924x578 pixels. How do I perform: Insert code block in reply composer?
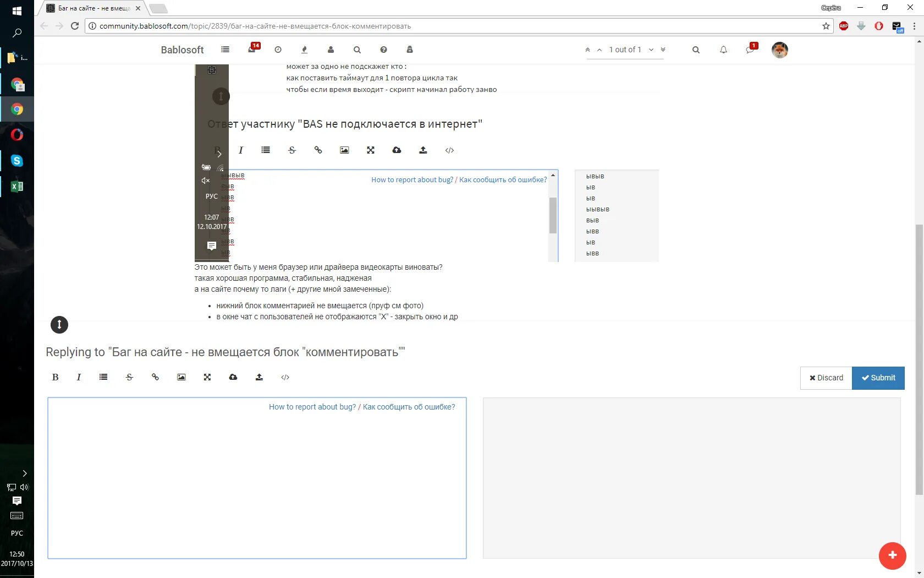285,377
